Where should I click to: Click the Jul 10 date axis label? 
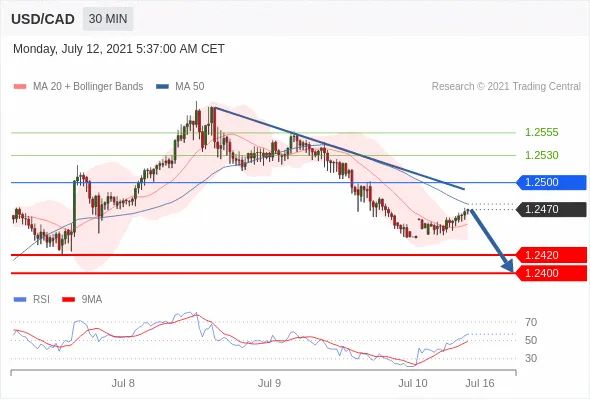[413, 383]
